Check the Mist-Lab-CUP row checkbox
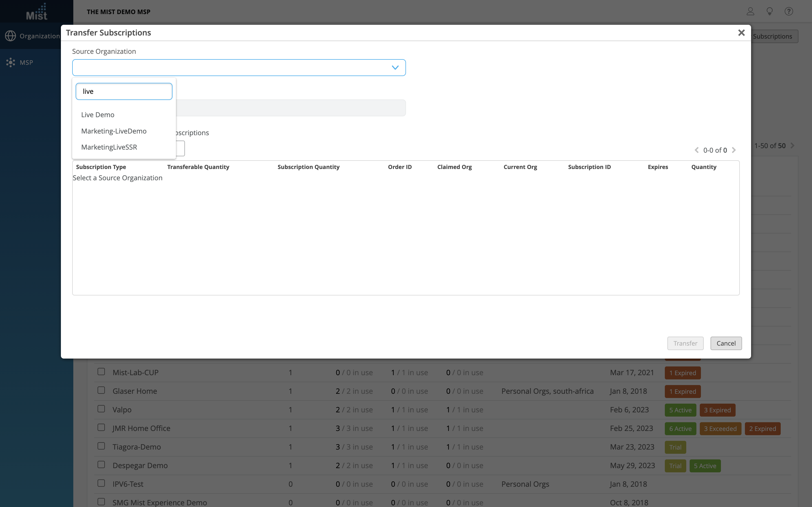This screenshot has width=812, height=507. (x=101, y=372)
